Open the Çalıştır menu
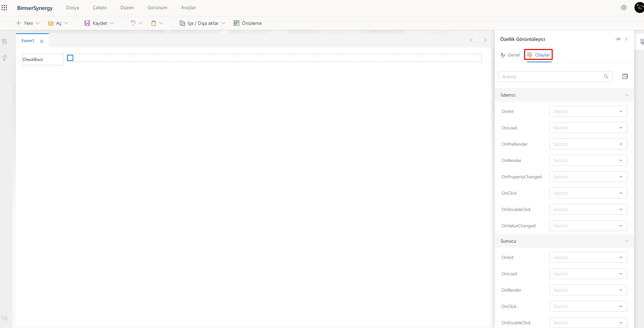644x328 pixels. (100, 7)
